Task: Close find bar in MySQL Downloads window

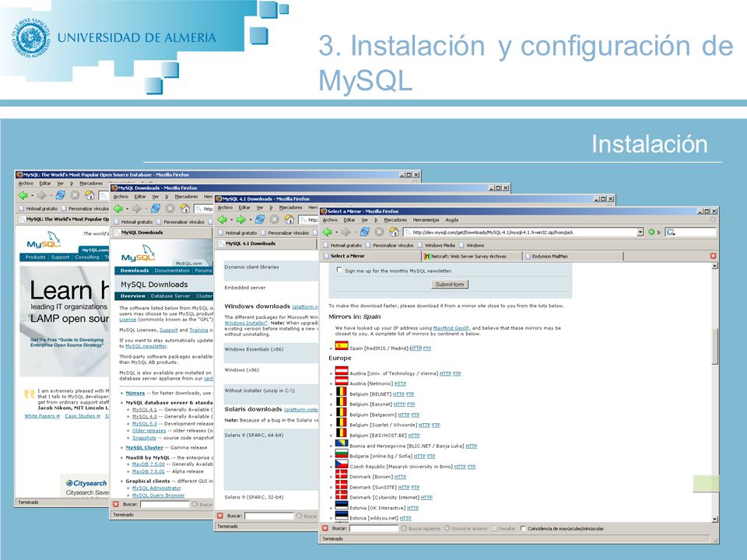Action: coord(116,504)
